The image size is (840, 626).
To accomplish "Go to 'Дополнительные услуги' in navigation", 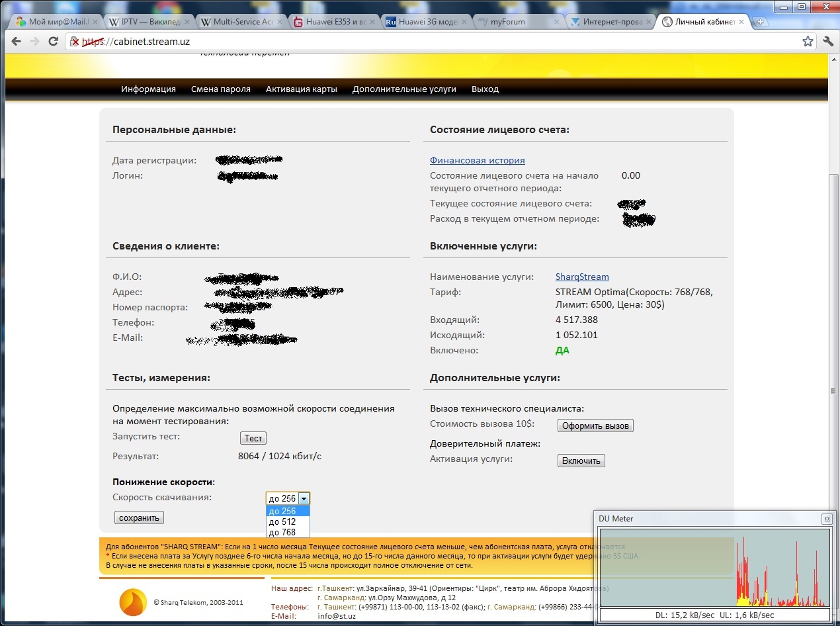I will pos(404,89).
